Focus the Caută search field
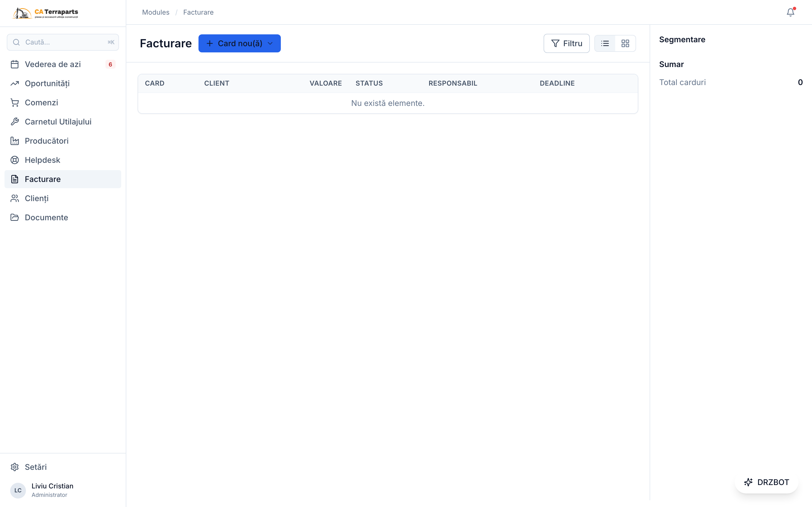Screen dimensions: 812x507 [63, 42]
